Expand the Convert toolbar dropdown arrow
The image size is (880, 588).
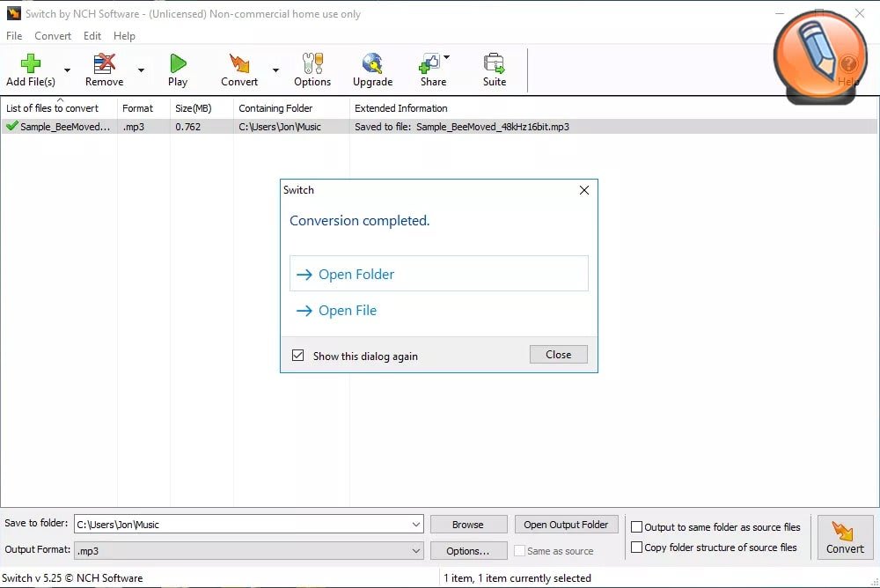point(275,70)
